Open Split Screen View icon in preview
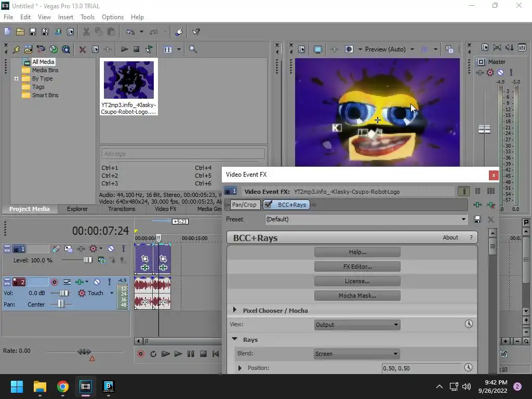The width and height of the screenshot is (532, 399). tap(349, 49)
